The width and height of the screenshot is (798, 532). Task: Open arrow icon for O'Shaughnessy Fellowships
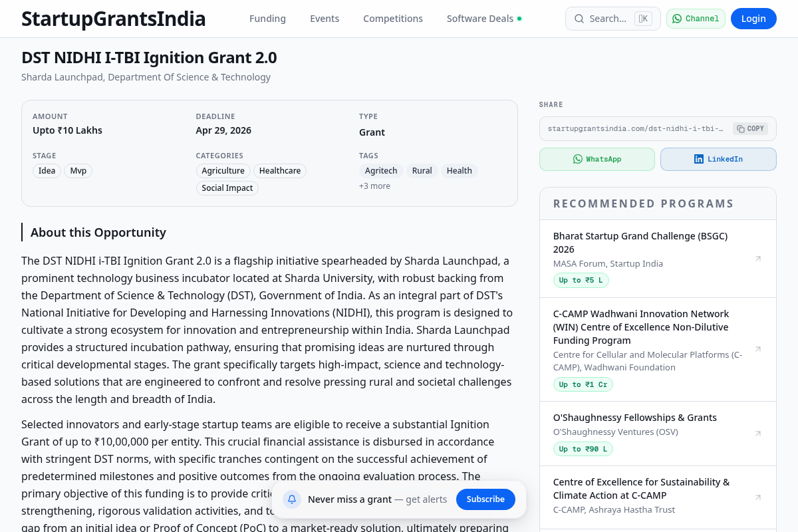tap(757, 434)
